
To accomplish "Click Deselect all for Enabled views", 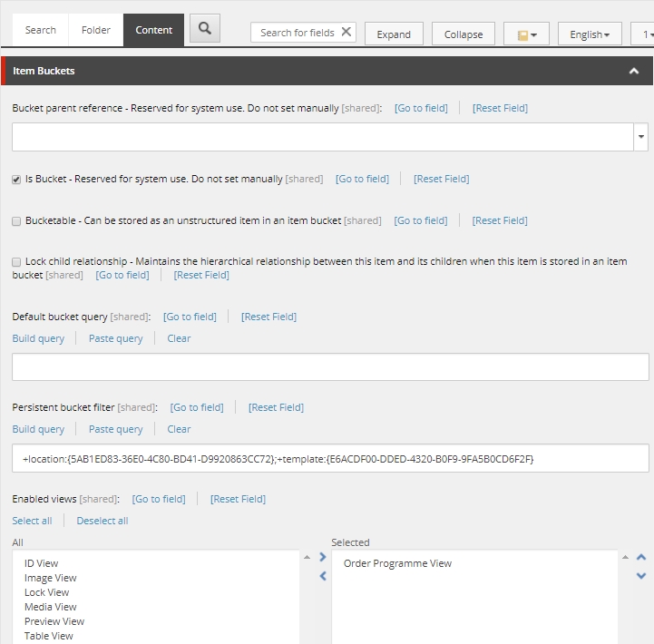I will 102,521.
